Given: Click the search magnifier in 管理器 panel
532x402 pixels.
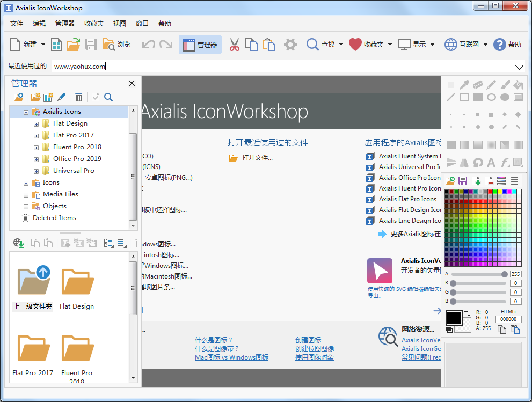Looking at the screenshot, I should tap(108, 97).
